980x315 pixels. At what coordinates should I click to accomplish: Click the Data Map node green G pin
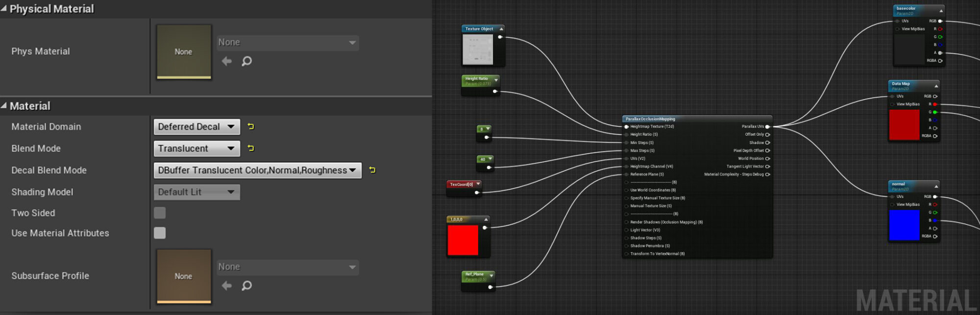point(935,112)
